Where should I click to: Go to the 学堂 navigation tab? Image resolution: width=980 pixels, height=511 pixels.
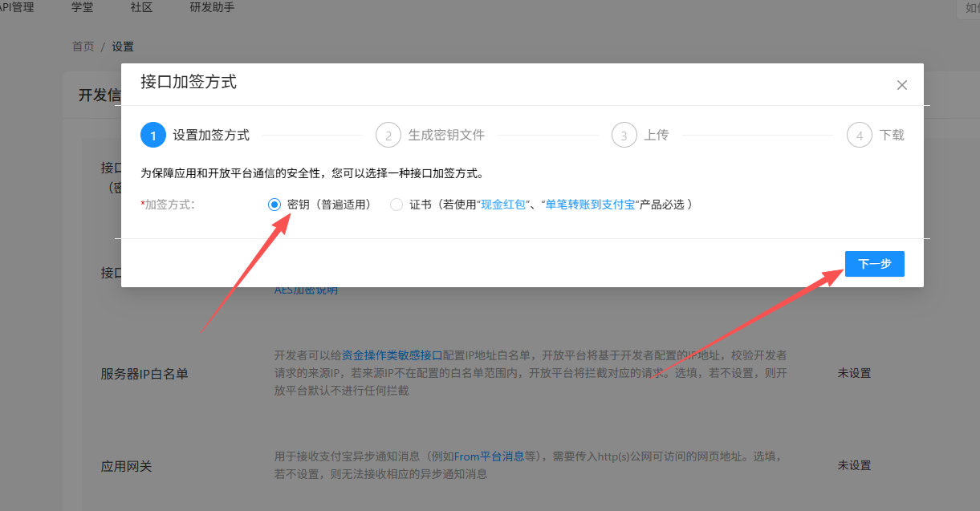click(82, 7)
